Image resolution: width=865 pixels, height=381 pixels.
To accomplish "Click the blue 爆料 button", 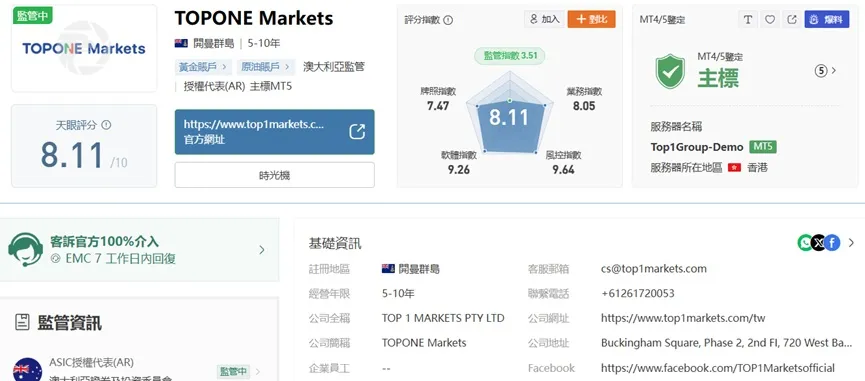I will [827, 19].
